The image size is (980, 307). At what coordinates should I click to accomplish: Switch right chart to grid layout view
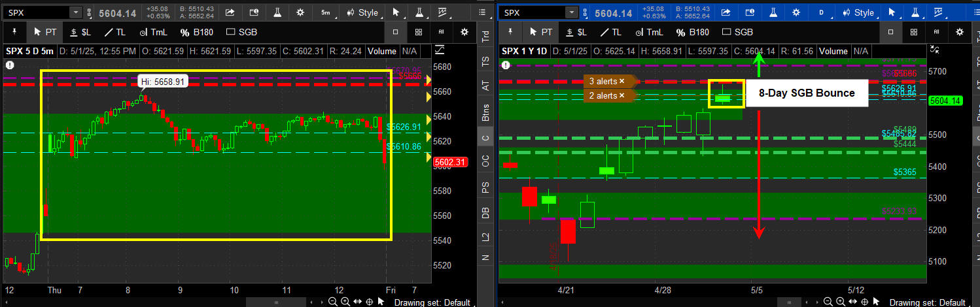click(x=913, y=32)
